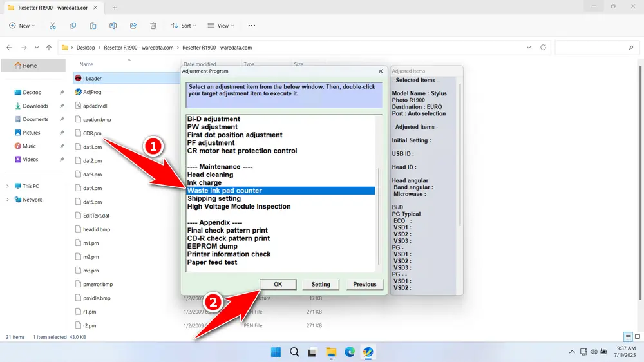Click the Cut scissors icon in toolbar
Image resolution: width=644 pixels, height=362 pixels.
(53, 26)
